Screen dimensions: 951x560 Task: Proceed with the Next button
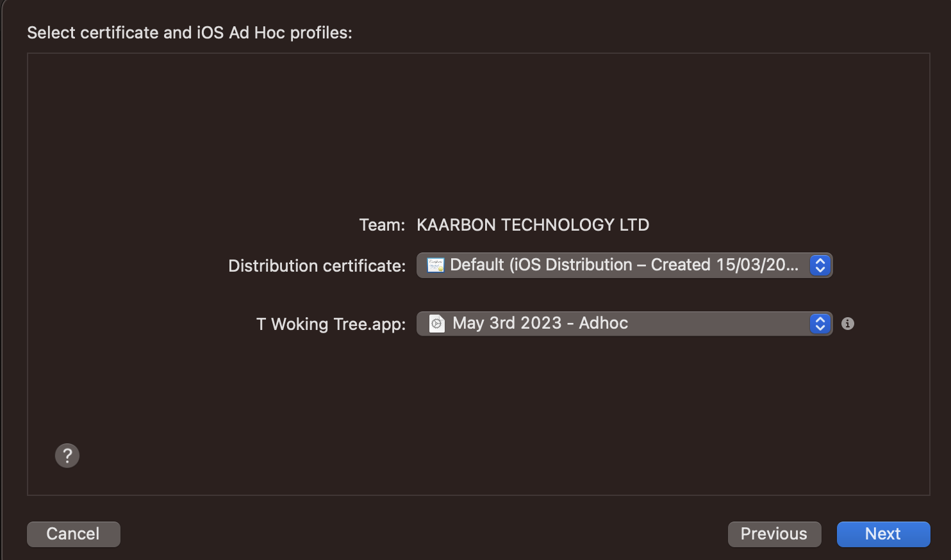click(883, 534)
